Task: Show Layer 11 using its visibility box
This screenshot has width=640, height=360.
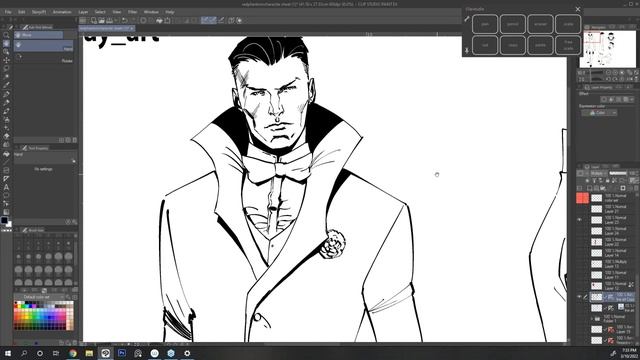Action: 579,275
